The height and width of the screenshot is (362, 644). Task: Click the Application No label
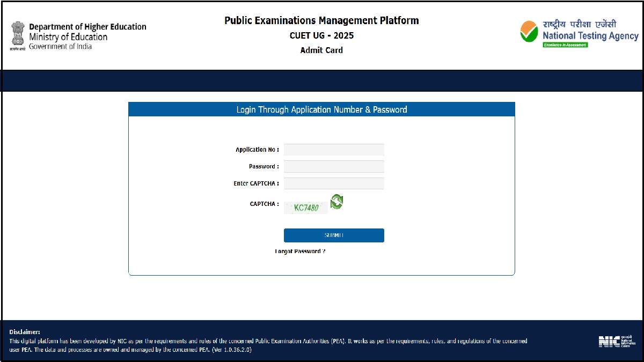(257, 150)
